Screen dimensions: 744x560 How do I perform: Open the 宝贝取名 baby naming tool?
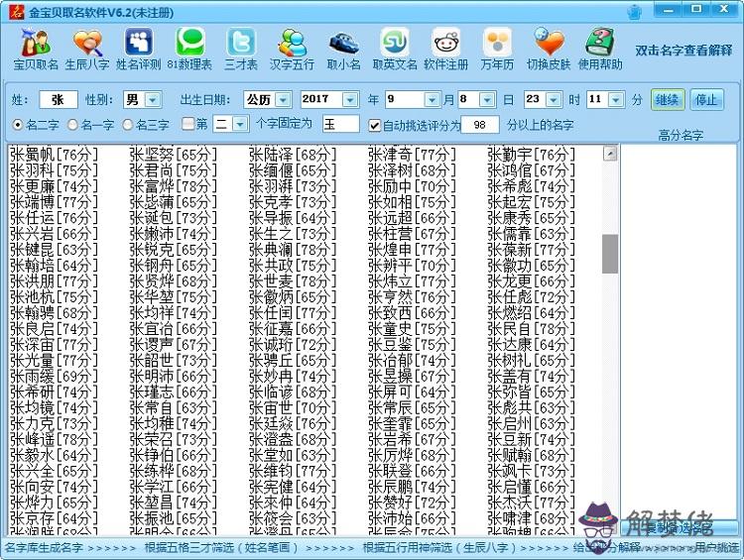pos(36,50)
